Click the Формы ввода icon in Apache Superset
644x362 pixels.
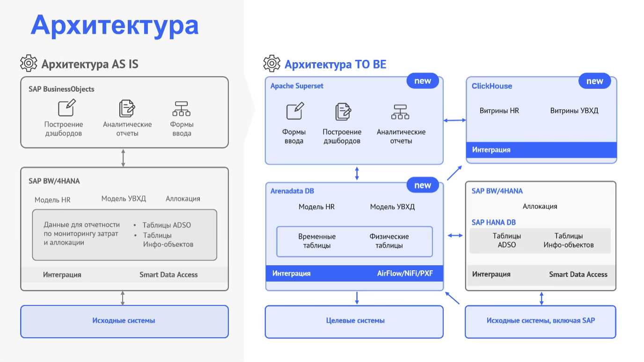294,112
